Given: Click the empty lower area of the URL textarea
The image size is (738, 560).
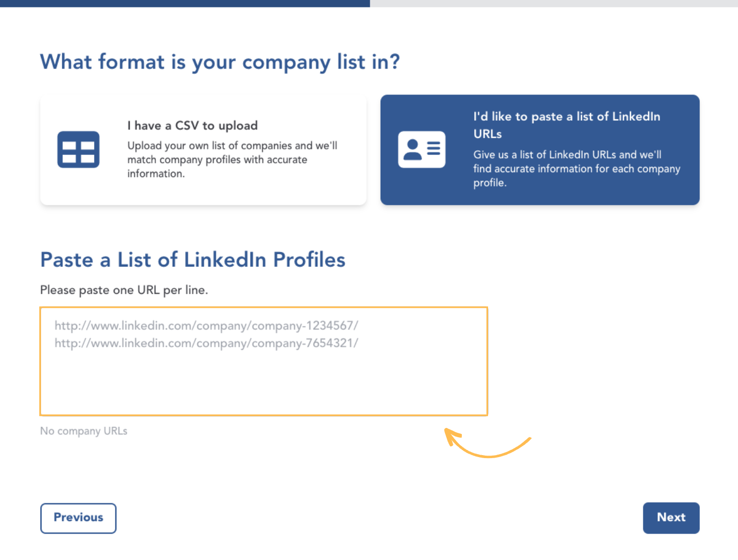Looking at the screenshot, I should [x=264, y=383].
